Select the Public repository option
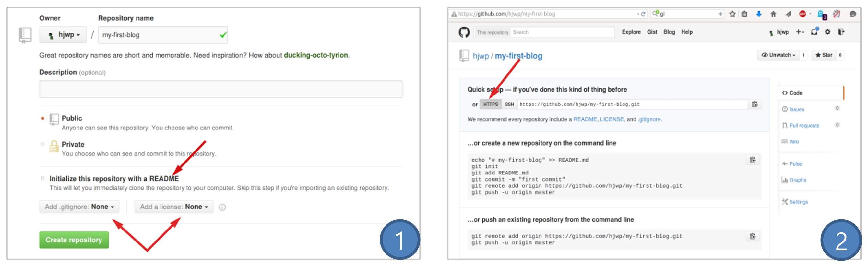 click(42, 118)
